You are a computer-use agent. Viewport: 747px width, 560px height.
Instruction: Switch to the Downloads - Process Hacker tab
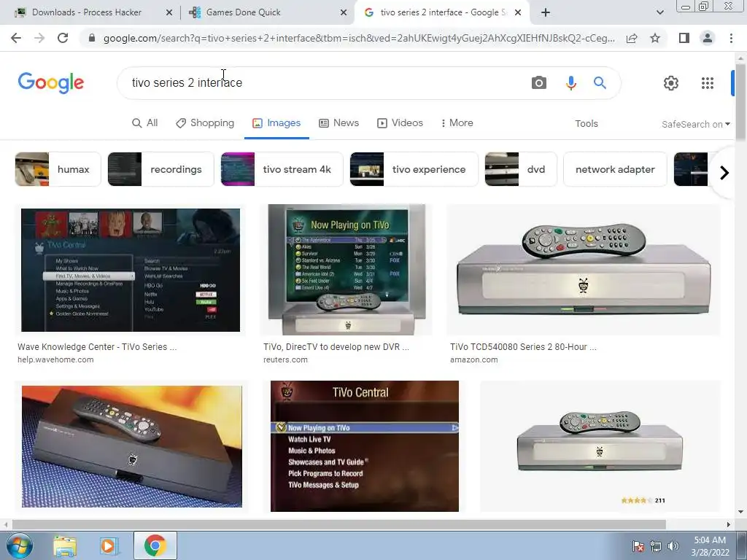click(x=88, y=12)
